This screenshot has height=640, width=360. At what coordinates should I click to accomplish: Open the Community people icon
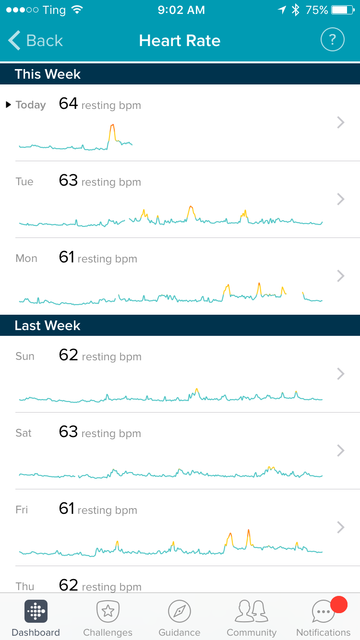coord(251,611)
